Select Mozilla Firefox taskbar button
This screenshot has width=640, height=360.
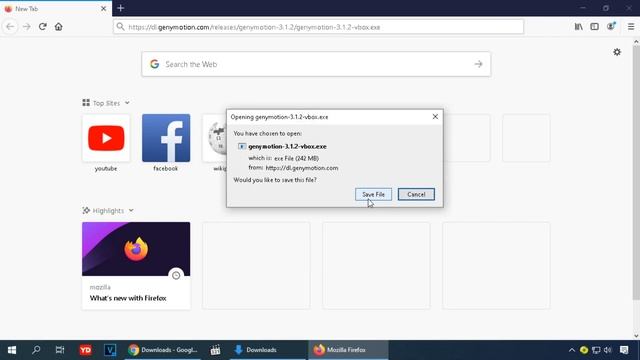click(x=348, y=350)
